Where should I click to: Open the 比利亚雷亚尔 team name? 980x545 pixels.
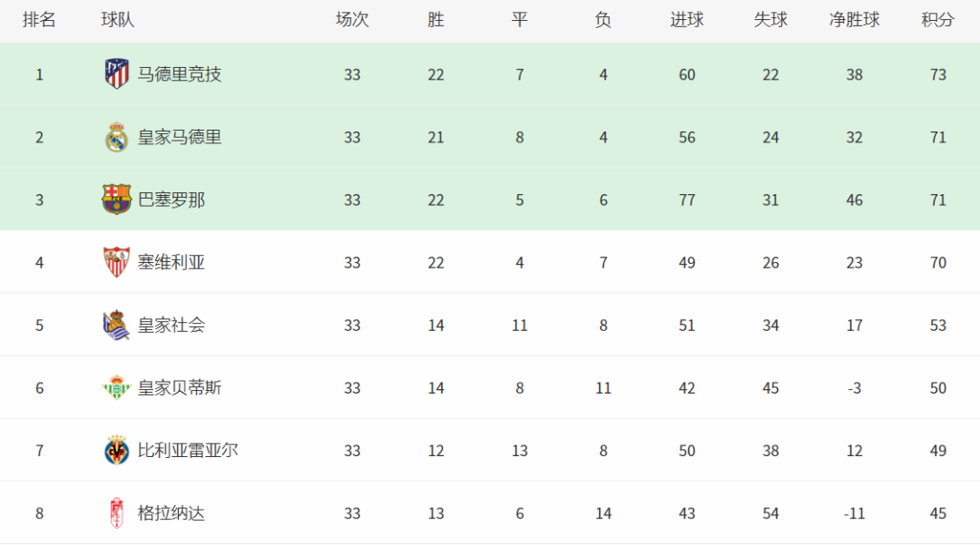pyautogui.click(x=188, y=450)
